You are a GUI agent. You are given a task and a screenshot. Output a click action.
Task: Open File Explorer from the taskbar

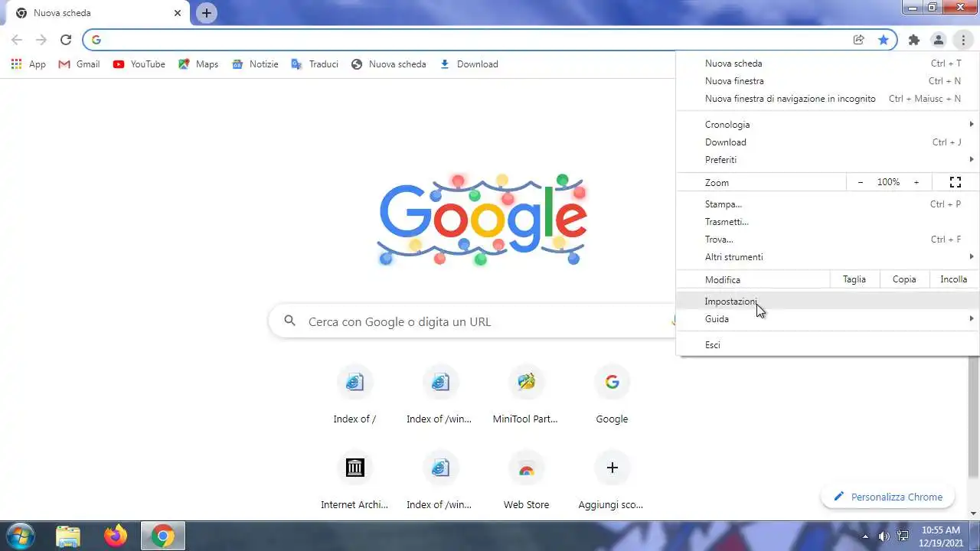(x=68, y=536)
